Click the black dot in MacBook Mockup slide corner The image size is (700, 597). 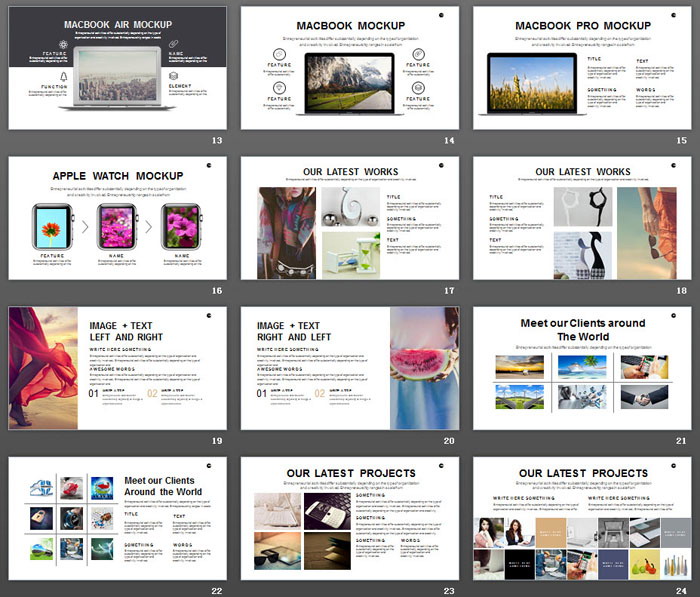(440, 16)
